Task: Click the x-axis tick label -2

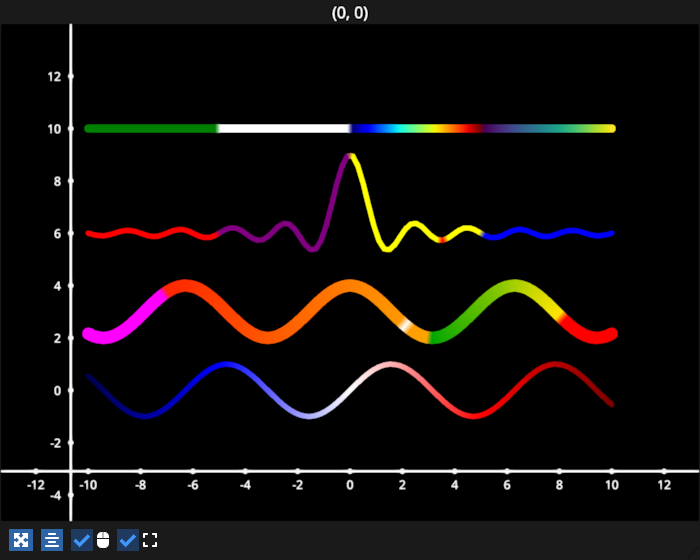Action: [x=298, y=485]
